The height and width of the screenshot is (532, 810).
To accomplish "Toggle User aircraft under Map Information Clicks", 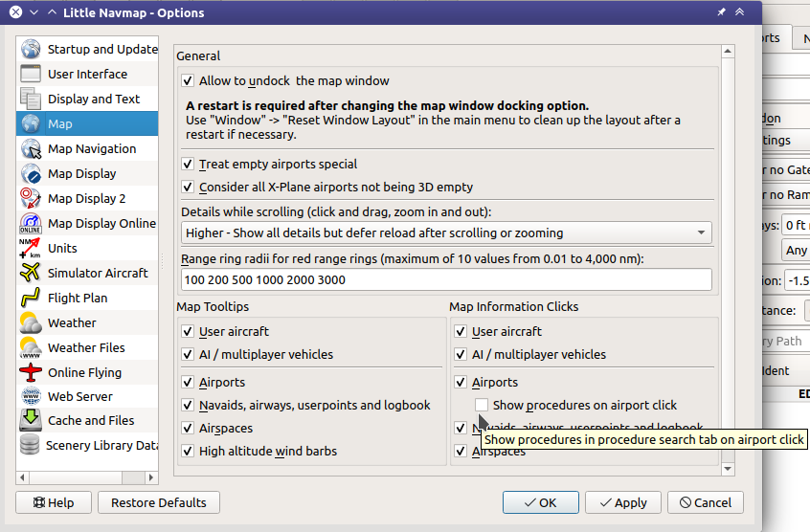I will coord(461,331).
